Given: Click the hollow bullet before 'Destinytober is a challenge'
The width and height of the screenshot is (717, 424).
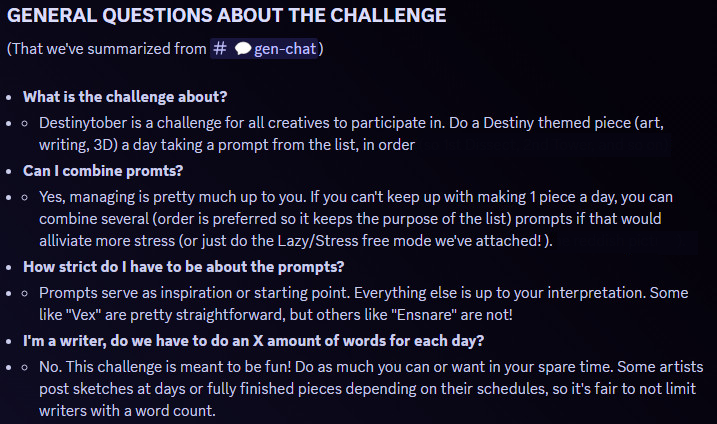Looking at the screenshot, I should [x=26, y=123].
